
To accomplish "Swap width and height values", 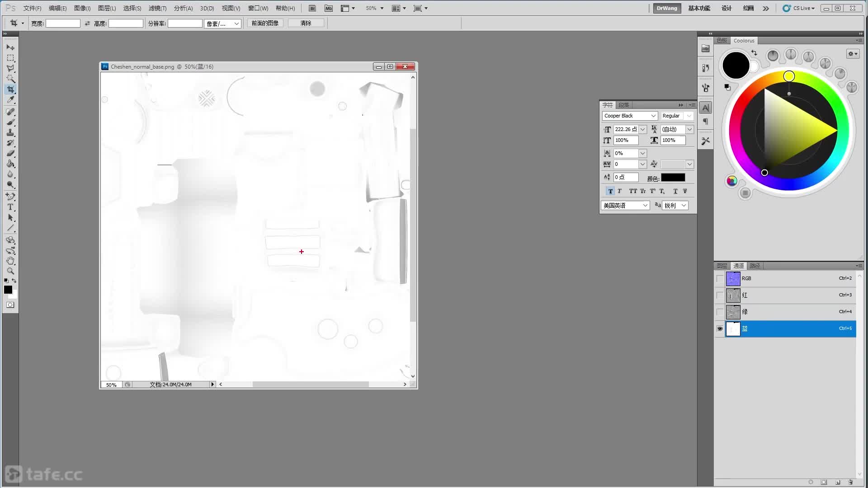I will 87,23.
